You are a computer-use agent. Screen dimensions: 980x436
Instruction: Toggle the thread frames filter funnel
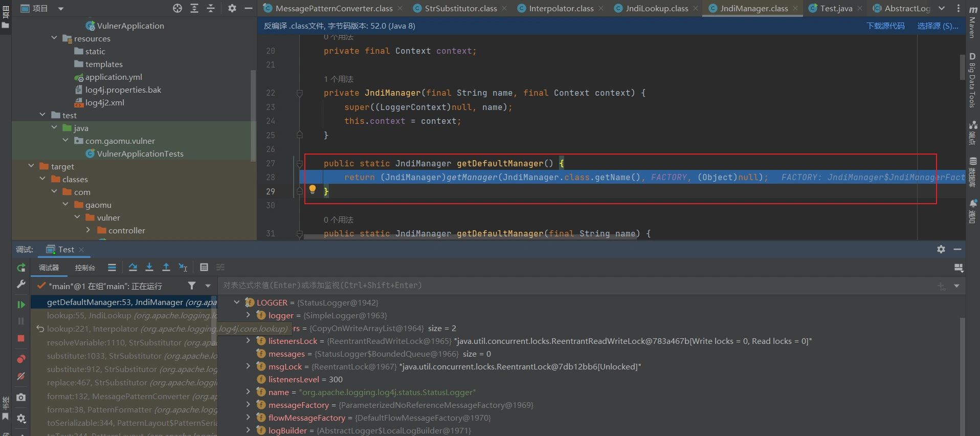pos(192,286)
